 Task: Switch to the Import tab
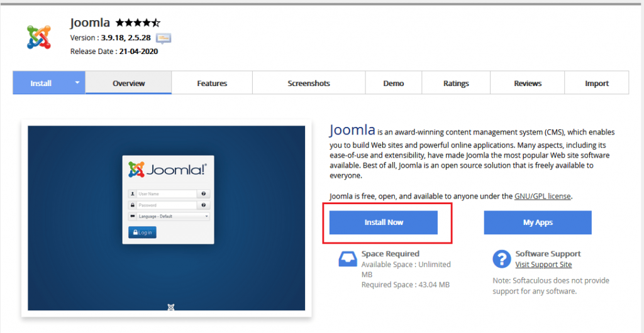596,83
